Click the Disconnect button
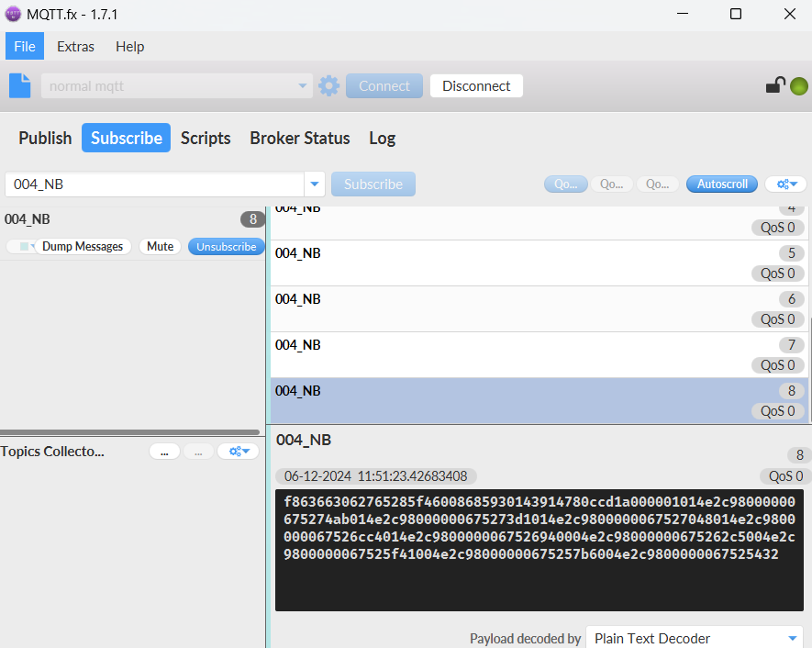The width and height of the screenshot is (812, 648). [x=476, y=86]
